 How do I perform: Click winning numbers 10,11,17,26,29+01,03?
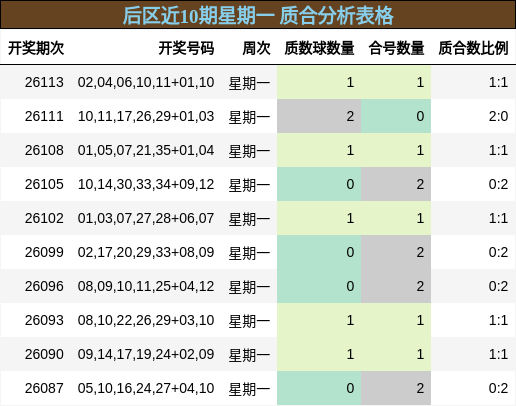146,116
